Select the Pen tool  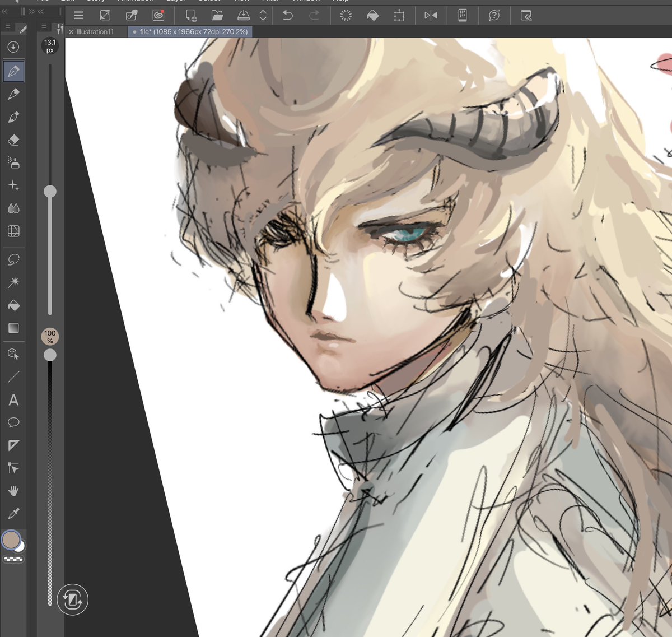click(13, 71)
